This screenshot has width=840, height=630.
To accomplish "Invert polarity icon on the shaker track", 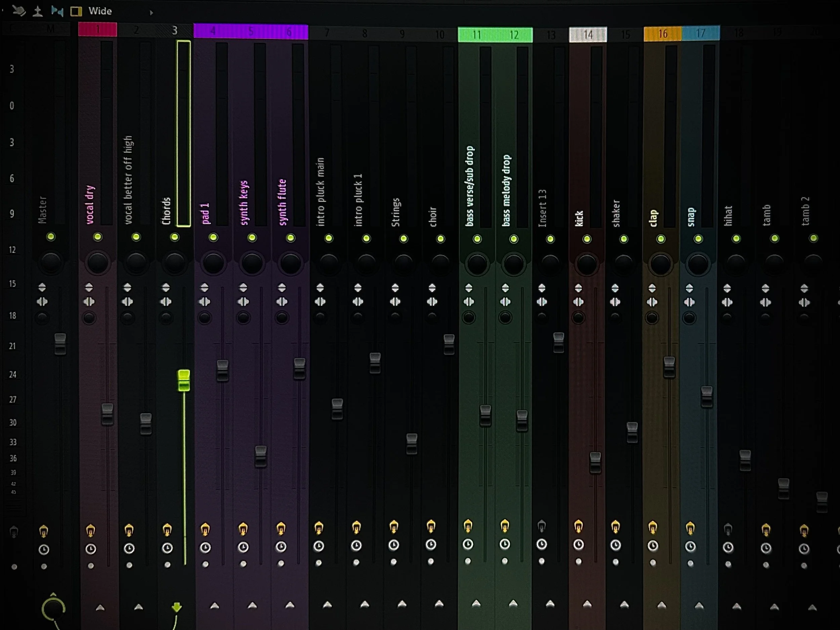I will (615, 288).
